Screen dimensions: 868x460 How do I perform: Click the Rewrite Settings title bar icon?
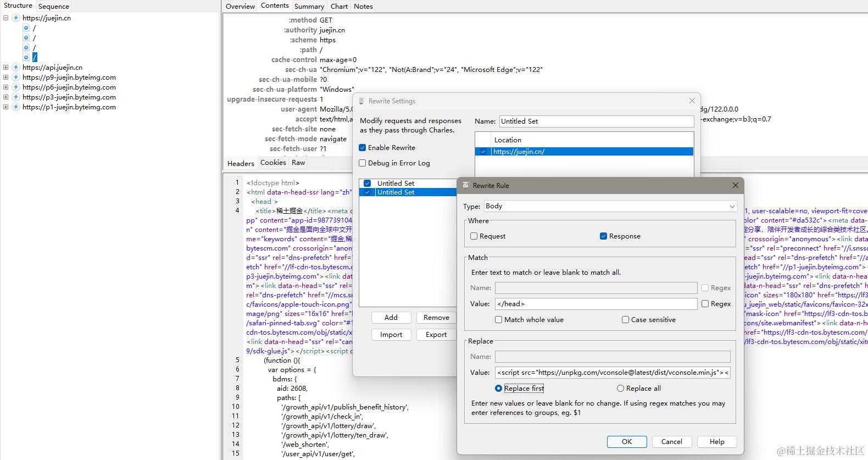tap(361, 101)
